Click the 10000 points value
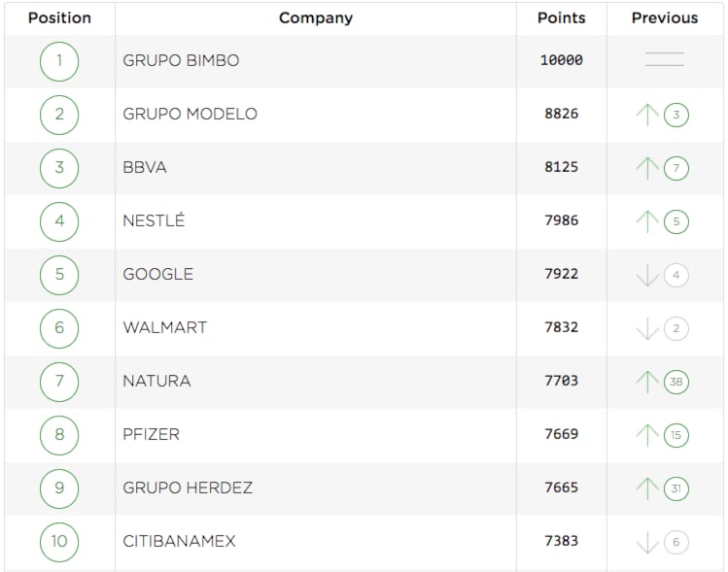The width and height of the screenshot is (728, 572). [562, 60]
